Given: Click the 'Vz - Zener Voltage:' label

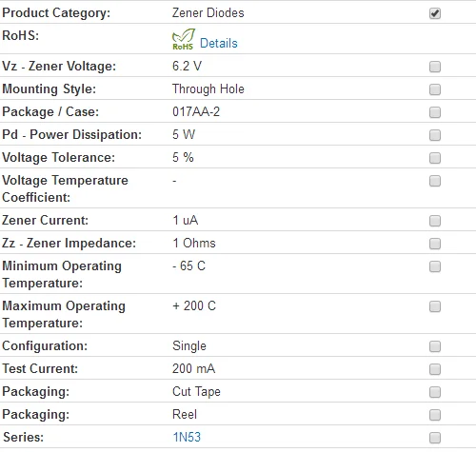Looking at the screenshot, I should 59,67.
